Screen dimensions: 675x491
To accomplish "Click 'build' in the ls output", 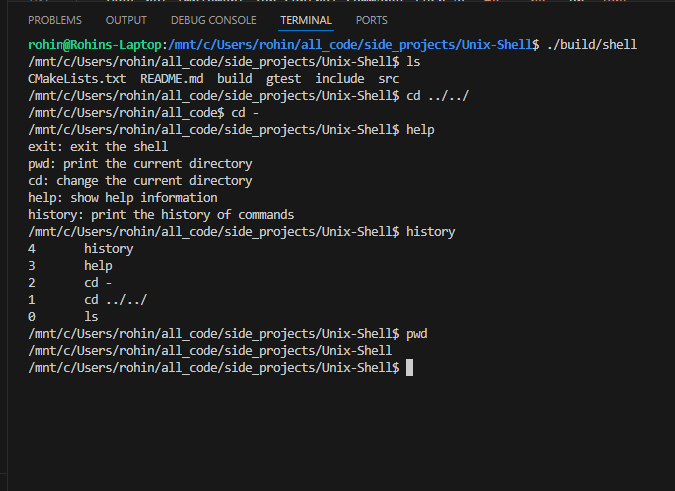I will click(x=235, y=79).
